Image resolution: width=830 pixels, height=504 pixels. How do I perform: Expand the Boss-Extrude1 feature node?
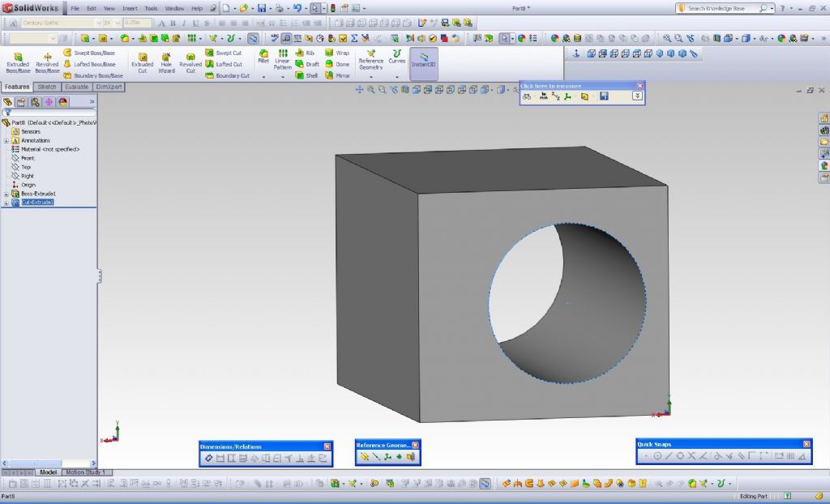click(6, 194)
